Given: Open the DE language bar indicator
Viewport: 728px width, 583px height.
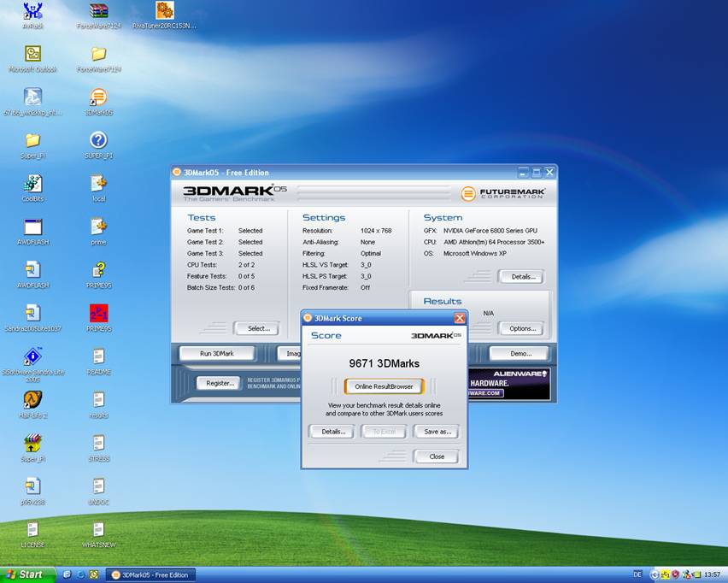Looking at the screenshot, I should [637, 574].
